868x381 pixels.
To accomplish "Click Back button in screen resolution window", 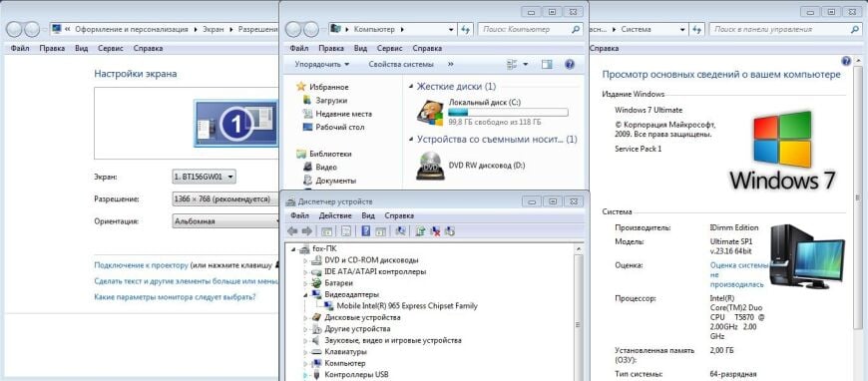I will point(14,29).
